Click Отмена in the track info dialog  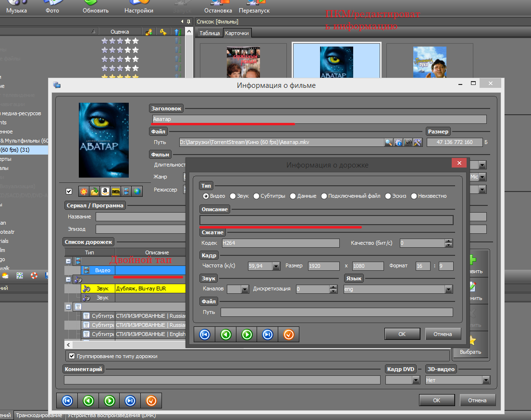(443, 334)
